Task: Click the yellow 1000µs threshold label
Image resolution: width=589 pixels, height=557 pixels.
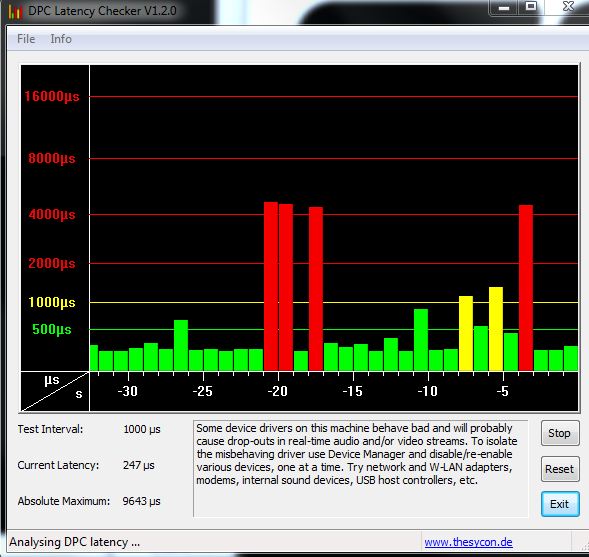Action: 52,302
